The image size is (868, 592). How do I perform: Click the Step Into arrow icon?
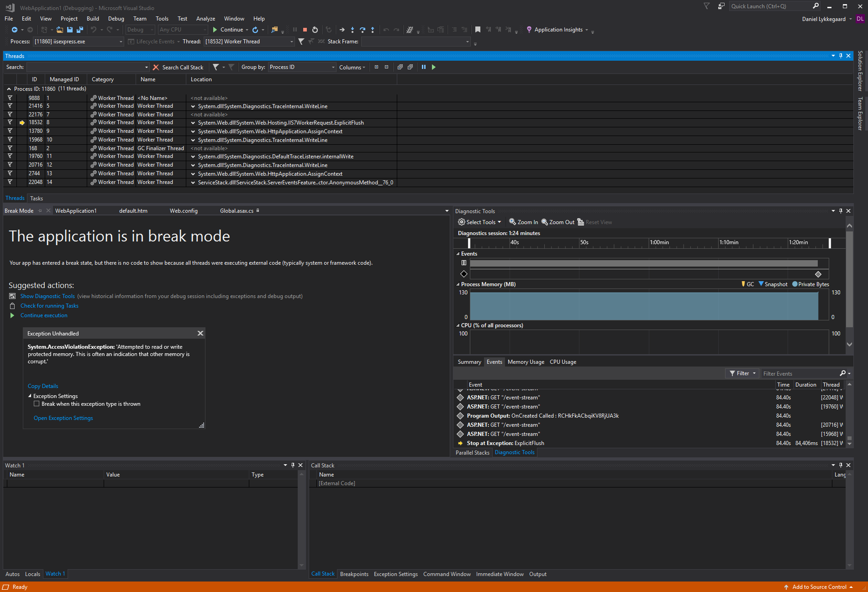352,30
